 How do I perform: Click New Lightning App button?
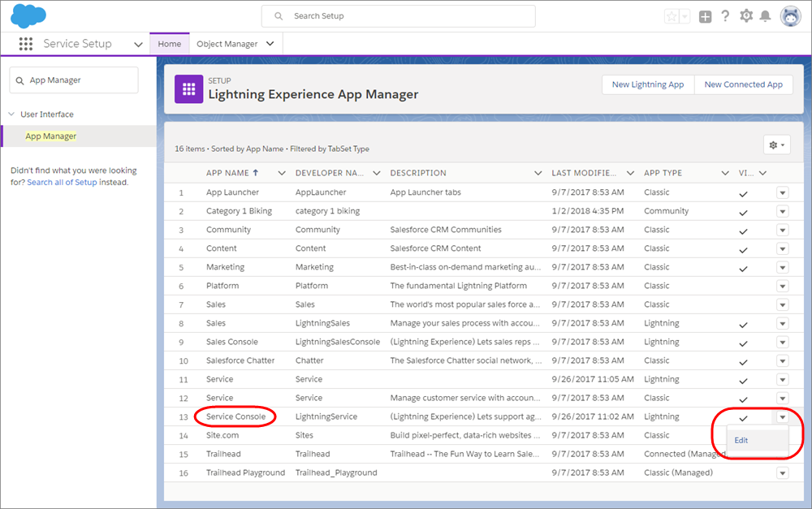tap(648, 84)
